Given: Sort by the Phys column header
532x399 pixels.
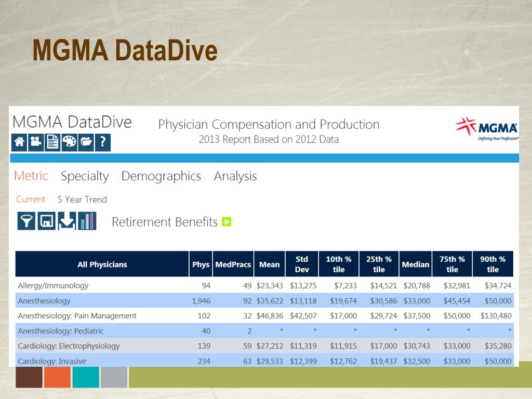Looking at the screenshot, I should point(201,264).
